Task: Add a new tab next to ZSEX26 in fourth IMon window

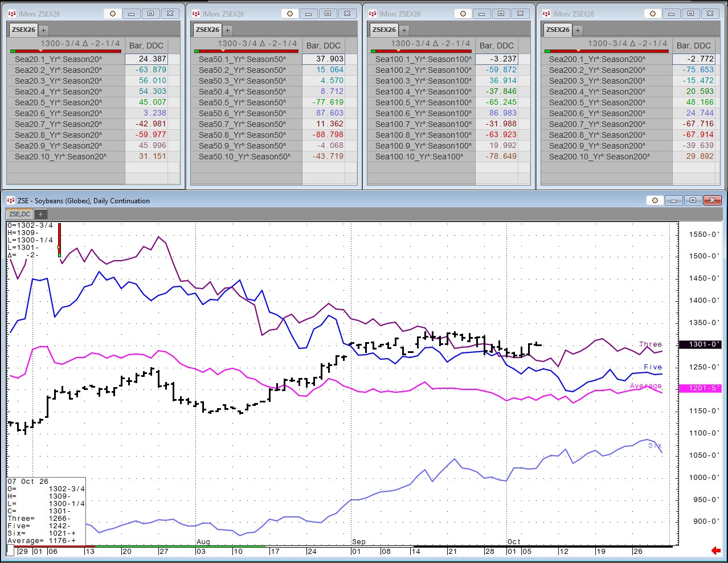Action: tap(578, 30)
